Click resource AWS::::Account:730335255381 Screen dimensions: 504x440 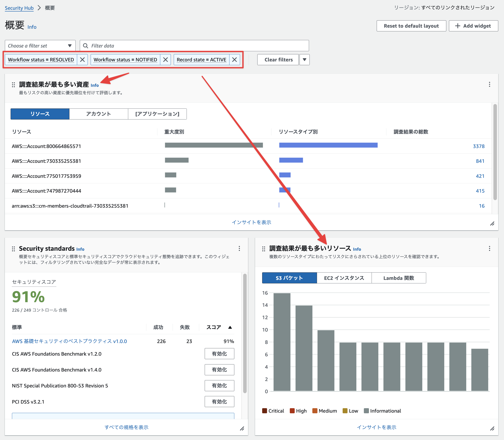point(46,161)
